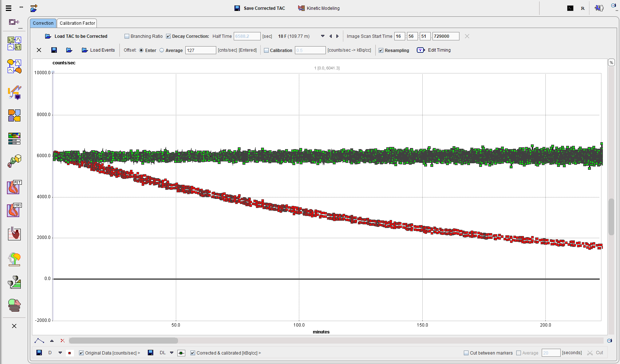Open the head segmentation sidebar tool
Image resolution: width=620 pixels, height=364 pixels.
pyautogui.click(x=14, y=259)
